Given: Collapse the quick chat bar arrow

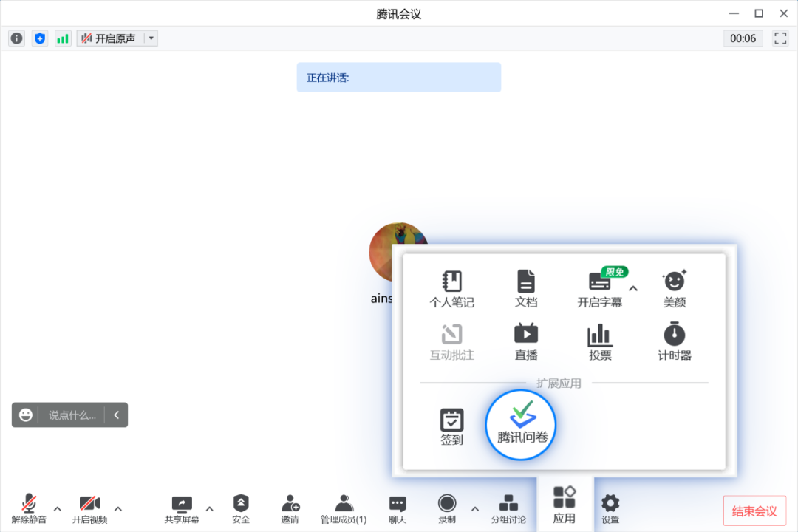Looking at the screenshot, I should [x=117, y=415].
